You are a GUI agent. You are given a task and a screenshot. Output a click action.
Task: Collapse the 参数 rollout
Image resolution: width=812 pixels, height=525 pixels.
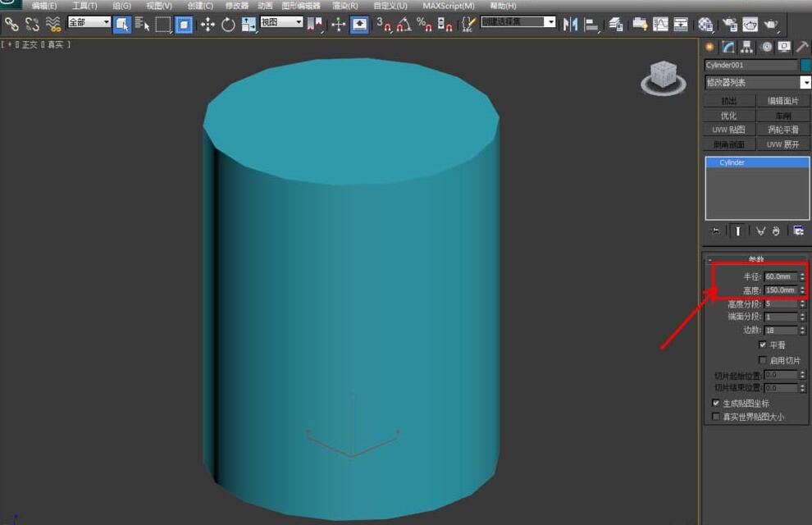coord(756,258)
